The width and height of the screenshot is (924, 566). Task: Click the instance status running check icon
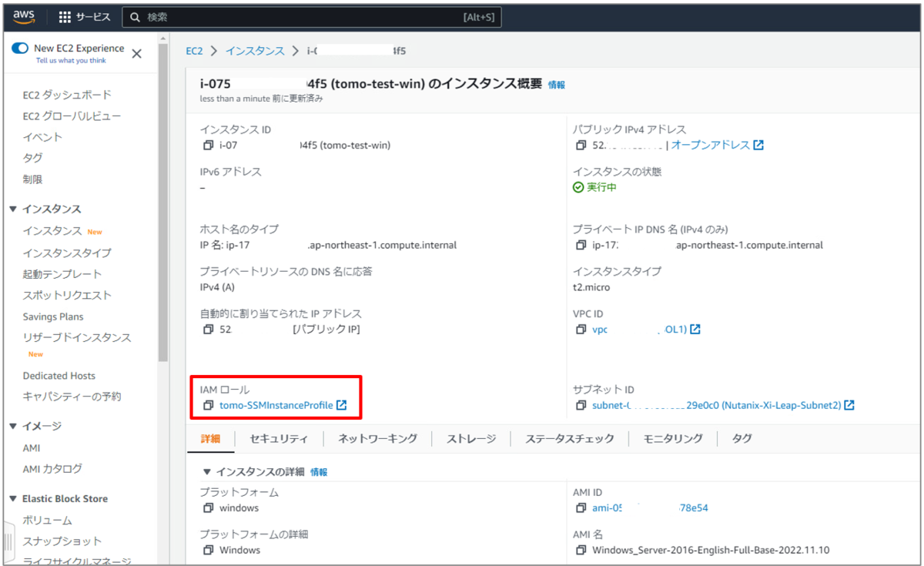click(x=578, y=187)
